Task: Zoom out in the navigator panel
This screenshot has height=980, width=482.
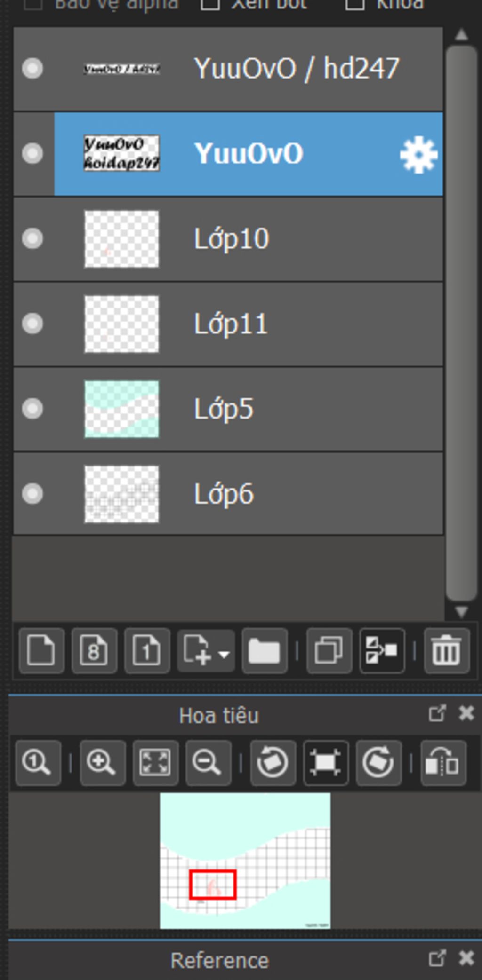Action: pos(208,763)
